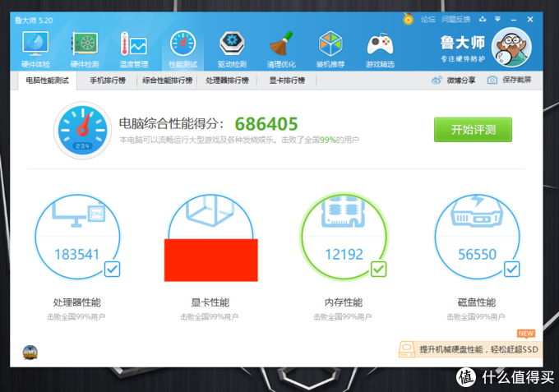Click the 磁盘性能 label
The height and width of the screenshot is (392, 559).
(x=477, y=302)
